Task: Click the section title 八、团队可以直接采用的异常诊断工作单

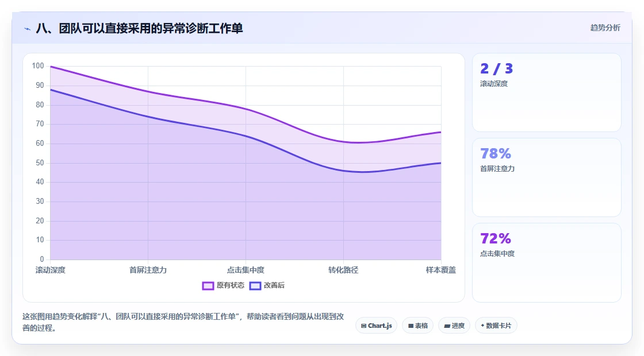Action: pos(139,28)
